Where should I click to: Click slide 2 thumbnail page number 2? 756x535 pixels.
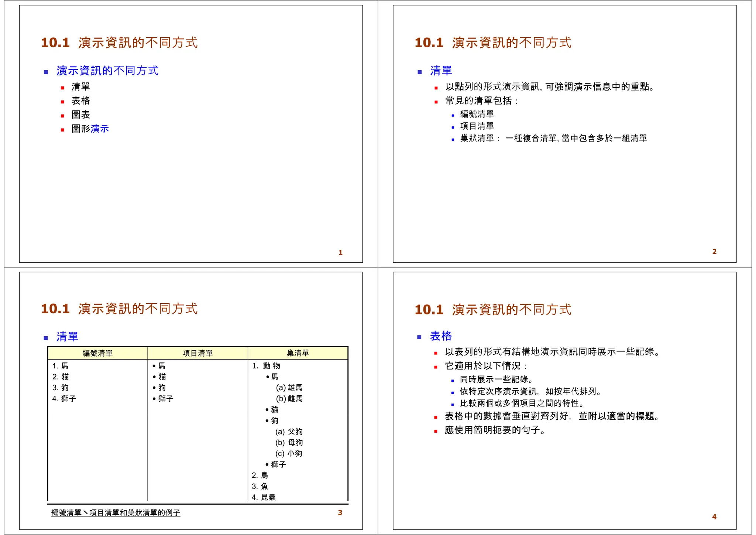coord(714,252)
